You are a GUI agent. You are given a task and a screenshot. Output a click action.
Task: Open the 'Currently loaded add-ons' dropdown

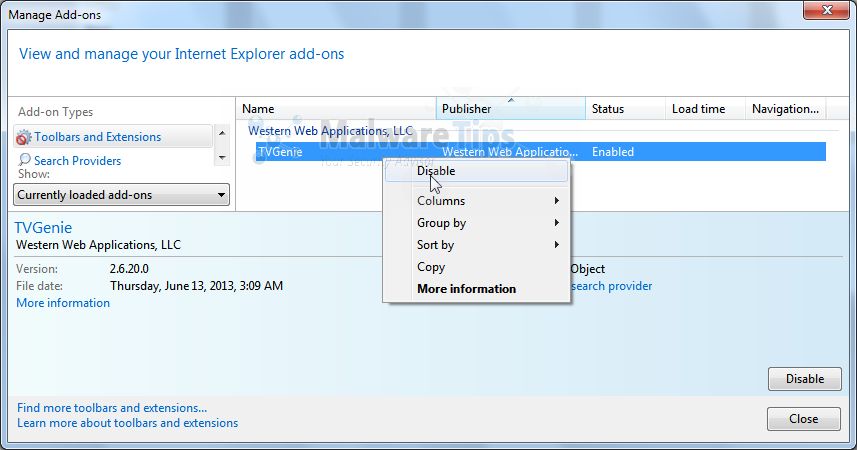(x=122, y=195)
